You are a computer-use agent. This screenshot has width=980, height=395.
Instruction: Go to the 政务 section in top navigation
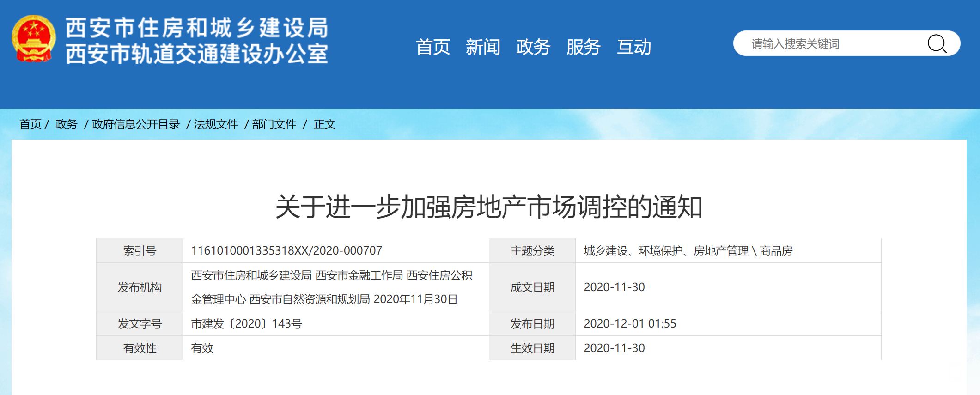[x=533, y=47]
